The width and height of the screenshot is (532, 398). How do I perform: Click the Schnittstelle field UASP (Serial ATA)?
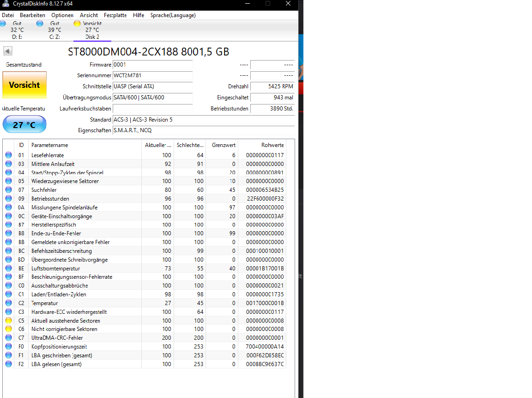pos(153,86)
